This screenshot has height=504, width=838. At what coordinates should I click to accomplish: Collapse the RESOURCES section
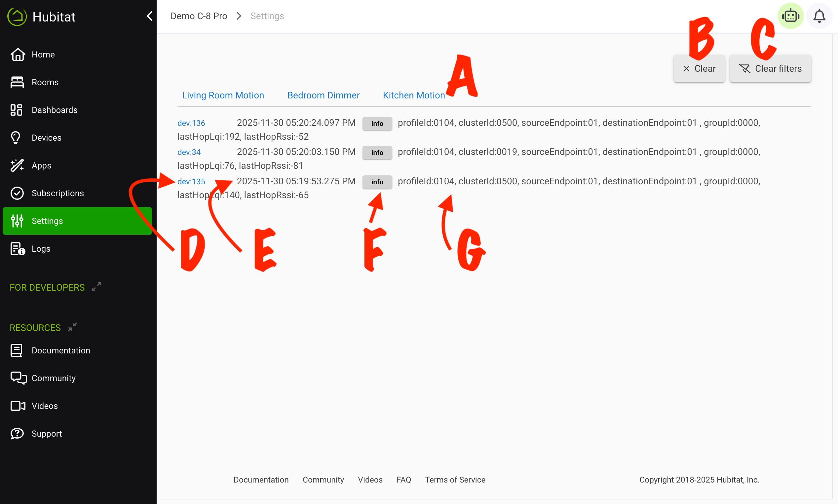point(72,327)
